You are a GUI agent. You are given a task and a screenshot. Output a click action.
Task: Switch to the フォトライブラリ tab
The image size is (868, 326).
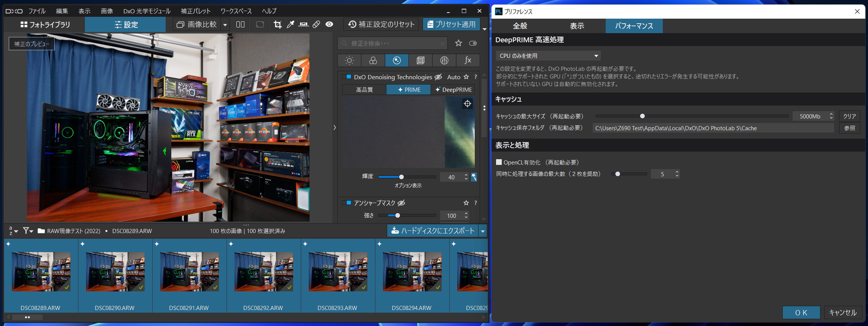[45, 25]
